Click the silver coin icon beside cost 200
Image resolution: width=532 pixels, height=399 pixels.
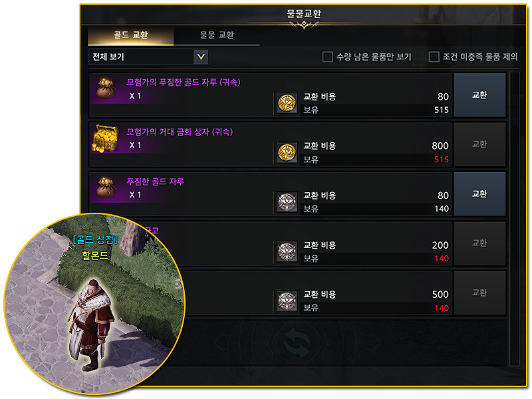click(287, 252)
